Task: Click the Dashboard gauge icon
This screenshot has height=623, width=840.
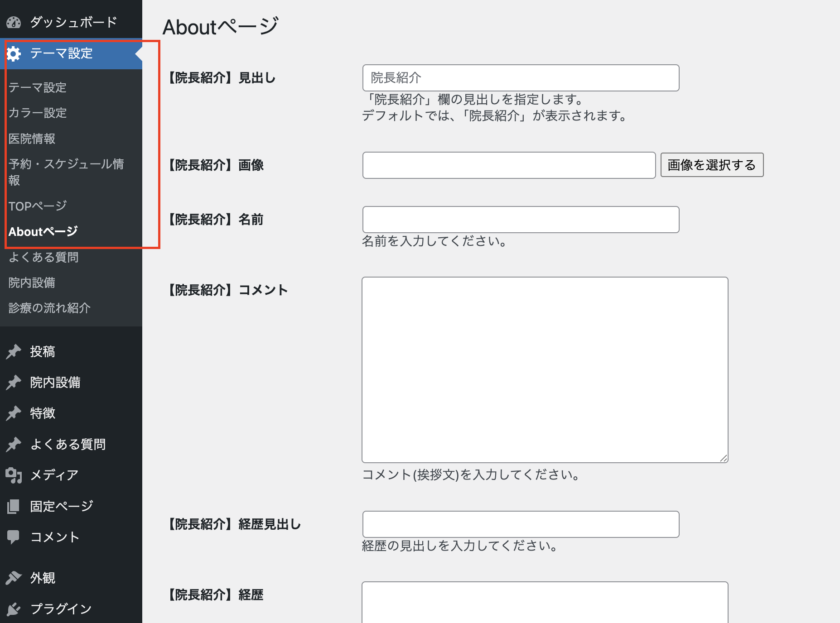Action: [14, 22]
